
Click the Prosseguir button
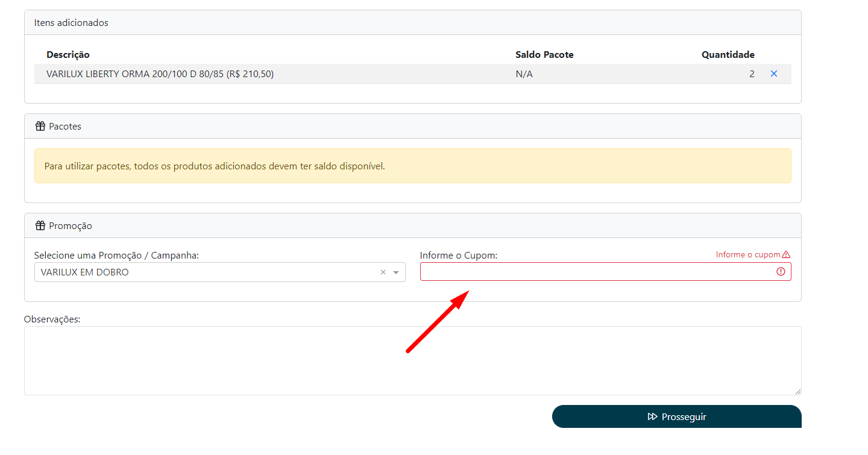(x=677, y=416)
